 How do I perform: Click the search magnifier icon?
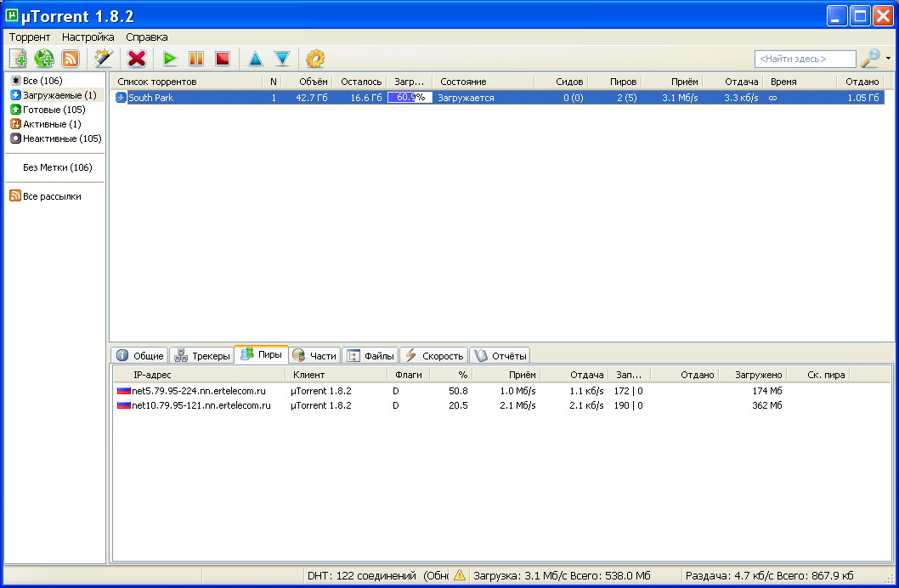pyautogui.click(x=870, y=59)
